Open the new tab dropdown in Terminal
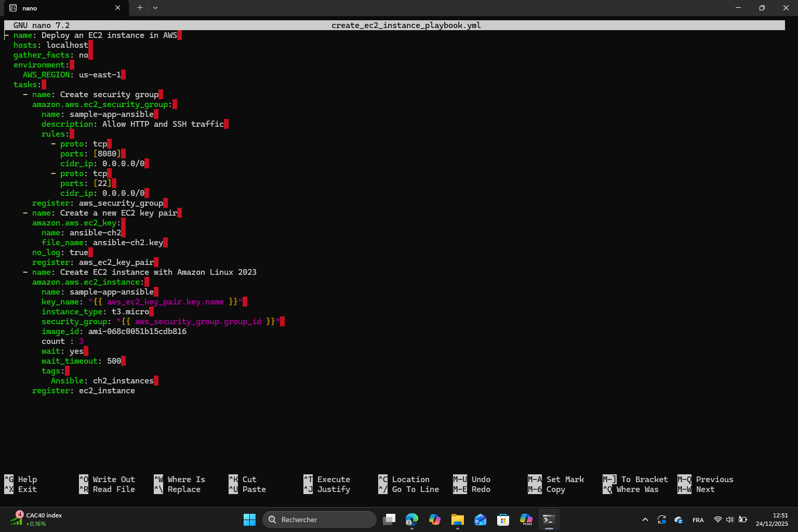The image size is (798, 532). click(x=155, y=8)
